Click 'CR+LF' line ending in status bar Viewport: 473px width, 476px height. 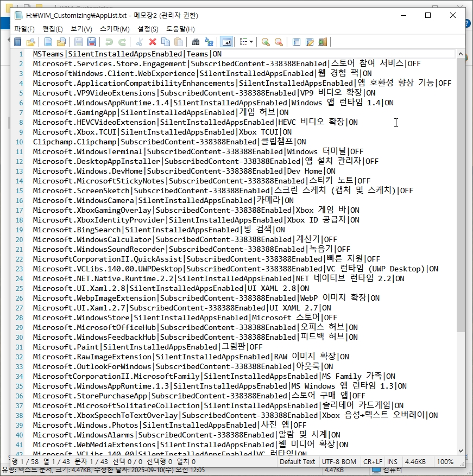click(x=373, y=461)
